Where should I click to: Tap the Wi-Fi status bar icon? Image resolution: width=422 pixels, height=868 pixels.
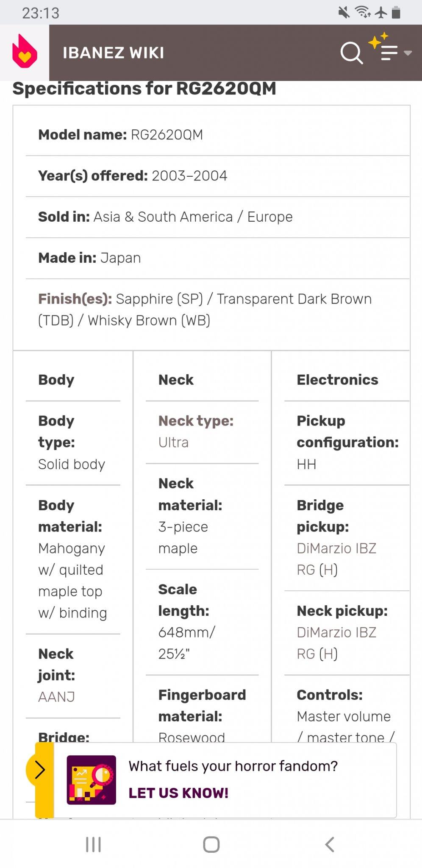tap(363, 12)
